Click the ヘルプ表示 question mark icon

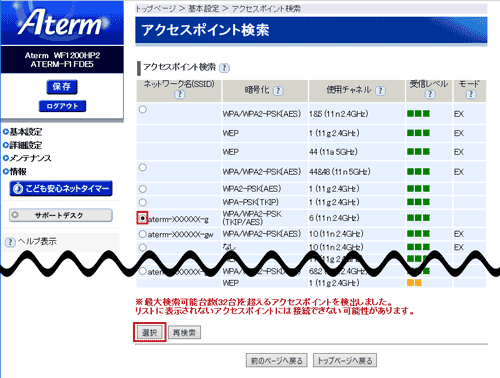pyautogui.click(x=10, y=242)
